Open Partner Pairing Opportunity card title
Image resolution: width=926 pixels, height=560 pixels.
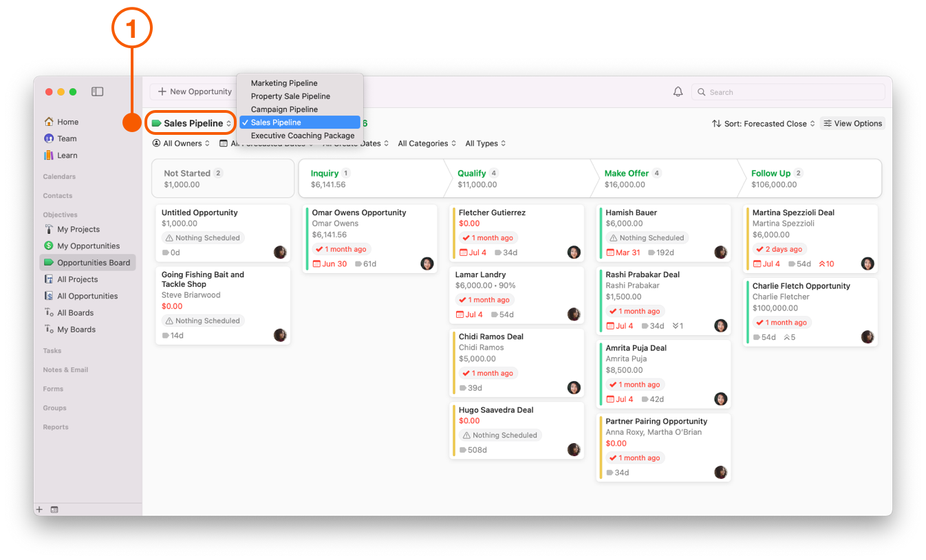point(656,421)
